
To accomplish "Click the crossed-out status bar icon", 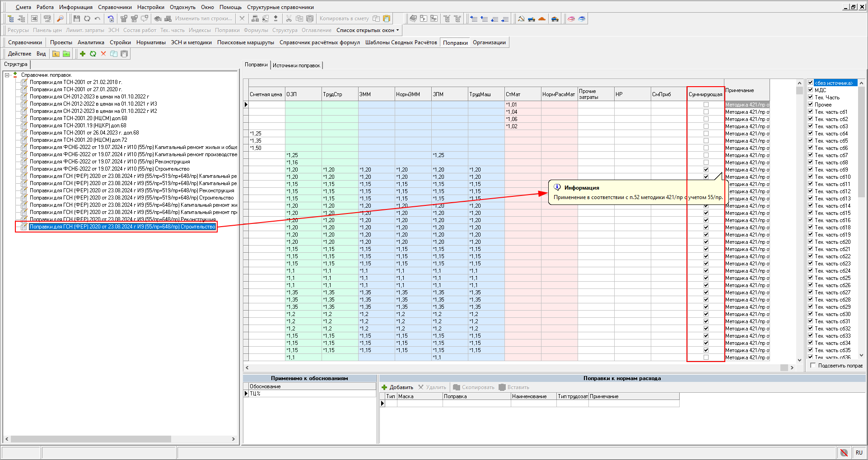I will tap(844, 452).
